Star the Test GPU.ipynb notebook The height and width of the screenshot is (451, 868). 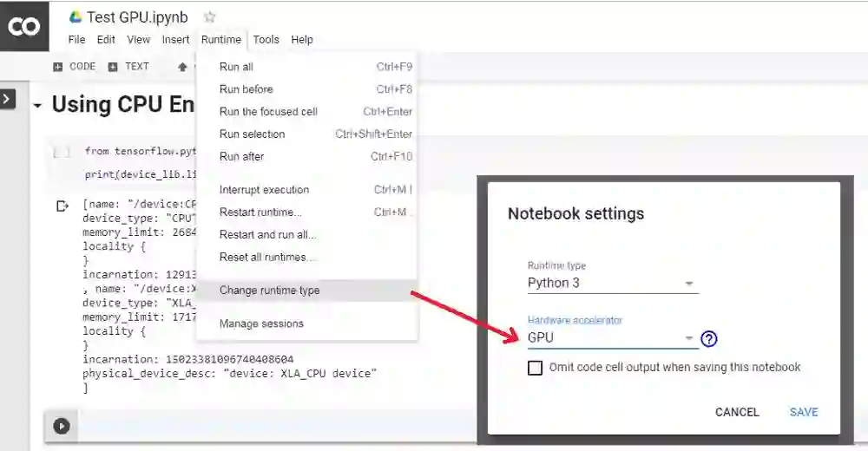point(209,17)
